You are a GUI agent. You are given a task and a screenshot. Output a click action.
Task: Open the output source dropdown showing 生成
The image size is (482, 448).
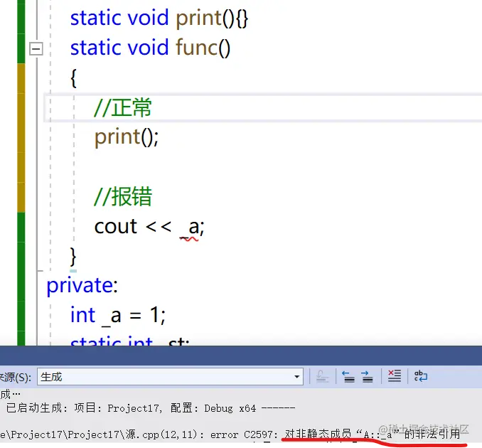[170, 376]
